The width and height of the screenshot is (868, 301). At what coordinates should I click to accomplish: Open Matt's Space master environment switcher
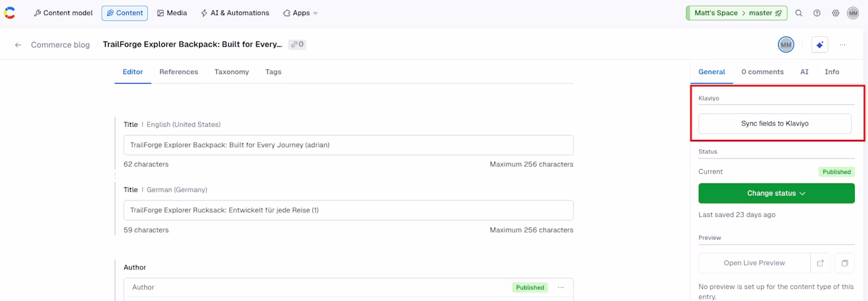[x=737, y=13]
